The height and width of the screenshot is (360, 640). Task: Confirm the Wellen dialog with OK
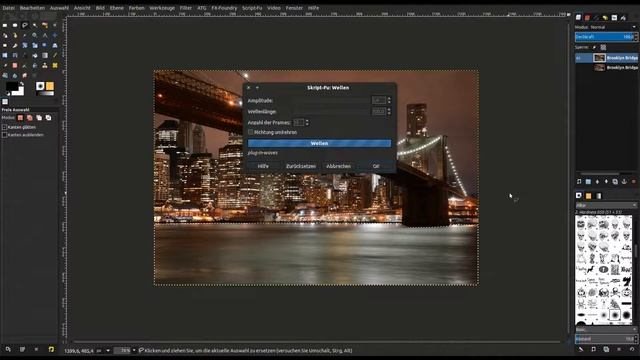376,166
